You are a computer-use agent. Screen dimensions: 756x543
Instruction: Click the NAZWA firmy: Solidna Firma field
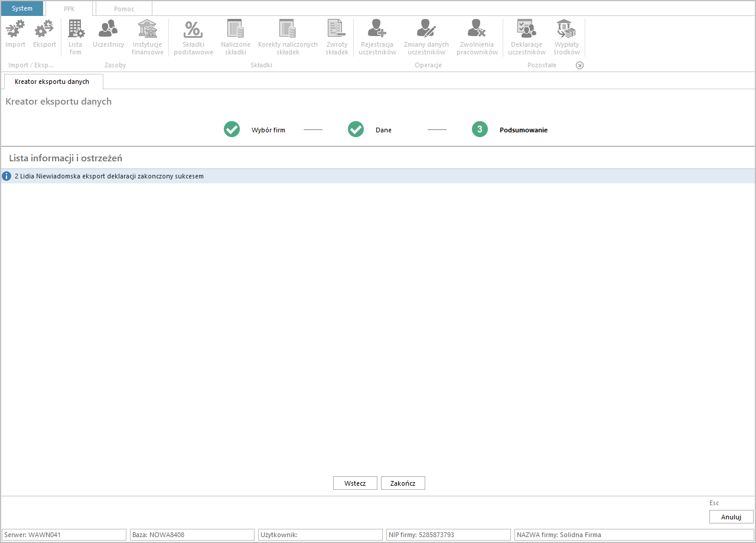point(634,535)
